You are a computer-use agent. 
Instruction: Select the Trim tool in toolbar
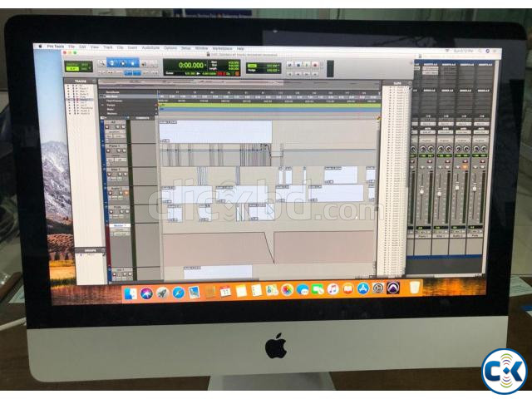coord(112,63)
